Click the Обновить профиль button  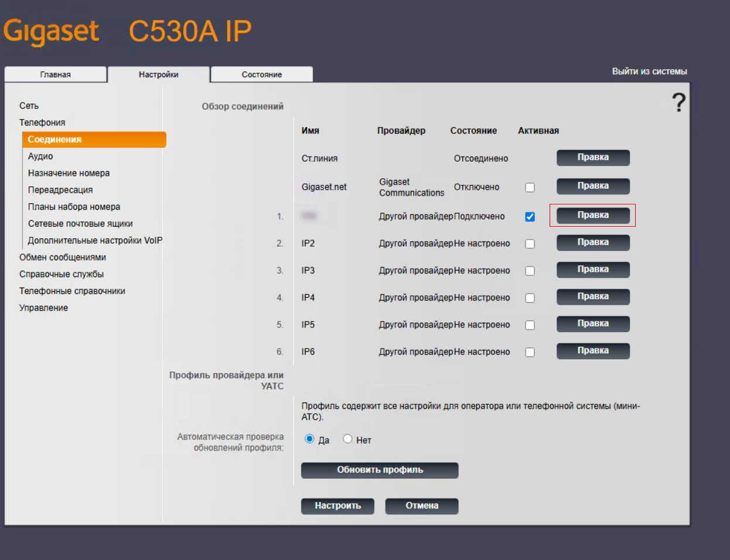(x=380, y=470)
